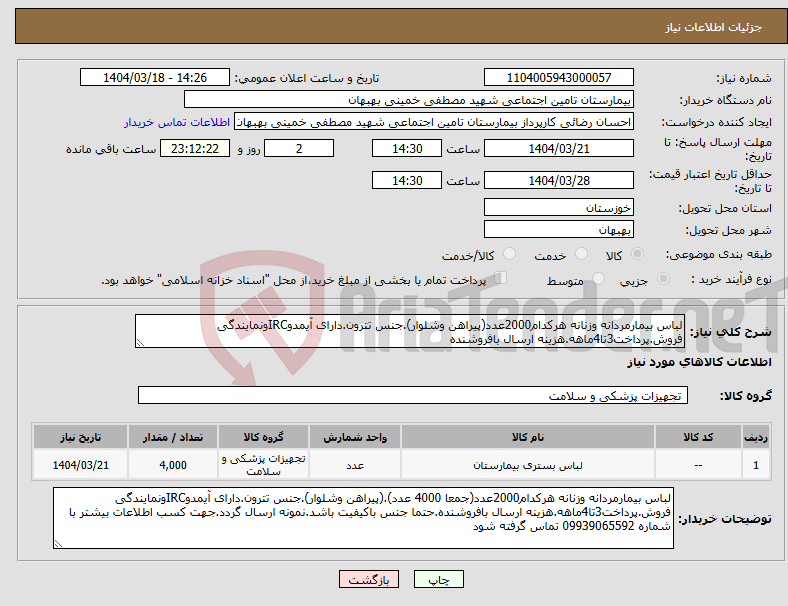The height and width of the screenshot is (606, 788).
Task: Open the اطلاعات تماس خریدار link
Action: click(x=177, y=122)
